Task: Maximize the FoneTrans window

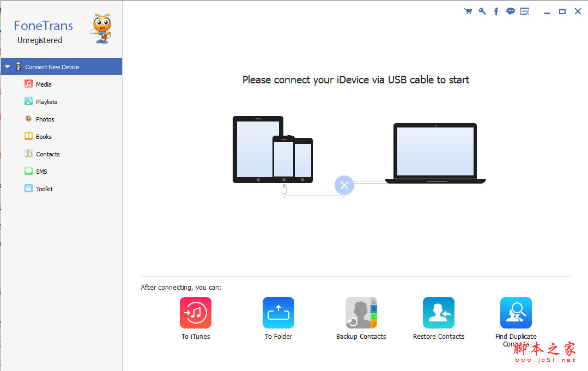Action: [x=562, y=11]
